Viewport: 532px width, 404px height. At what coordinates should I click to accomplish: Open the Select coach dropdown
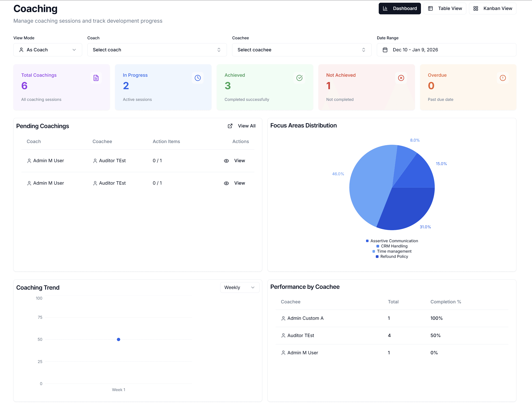pyautogui.click(x=157, y=50)
